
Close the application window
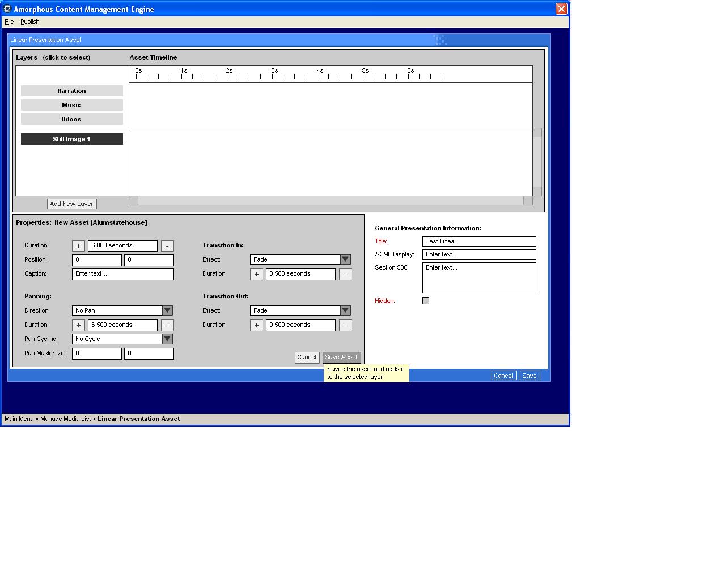point(561,9)
